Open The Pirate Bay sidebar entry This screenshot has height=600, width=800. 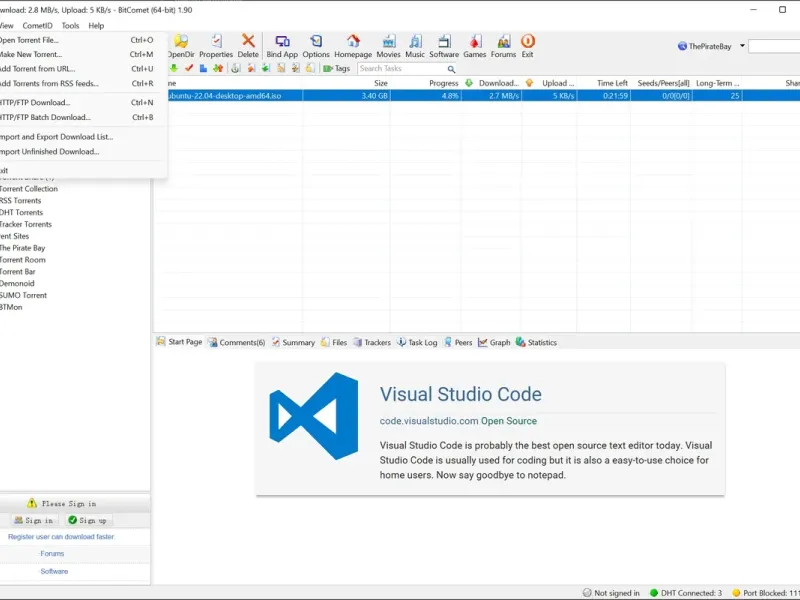pyautogui.click(x=22, y=248)
